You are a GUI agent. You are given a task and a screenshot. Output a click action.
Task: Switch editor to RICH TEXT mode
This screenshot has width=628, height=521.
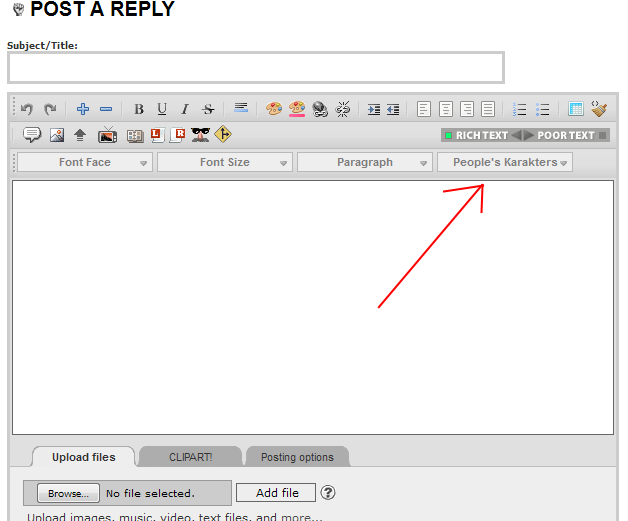tap(476, 135)
